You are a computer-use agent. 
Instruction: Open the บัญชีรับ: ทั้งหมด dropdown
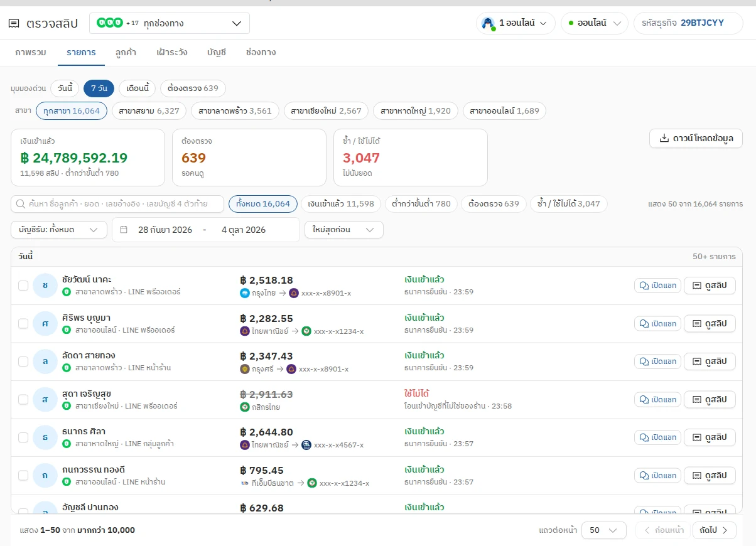[59, 230]
